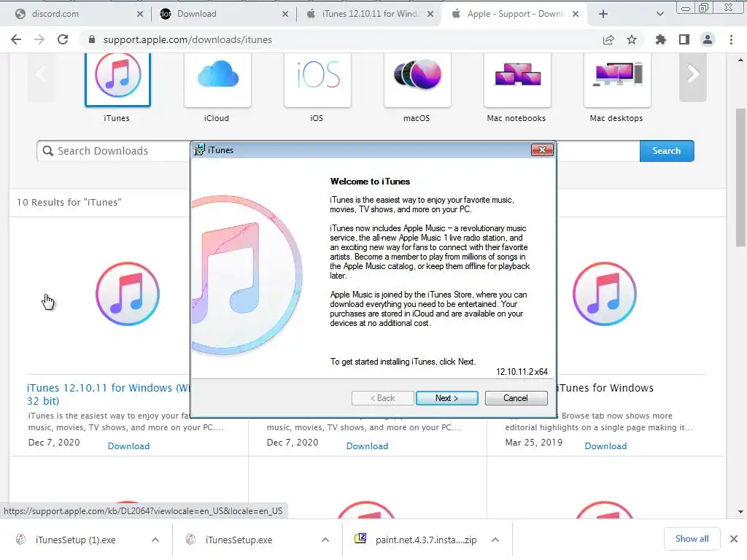
Task: Click version text 12.10.11.2 x64
Action: tap(522, 372)
